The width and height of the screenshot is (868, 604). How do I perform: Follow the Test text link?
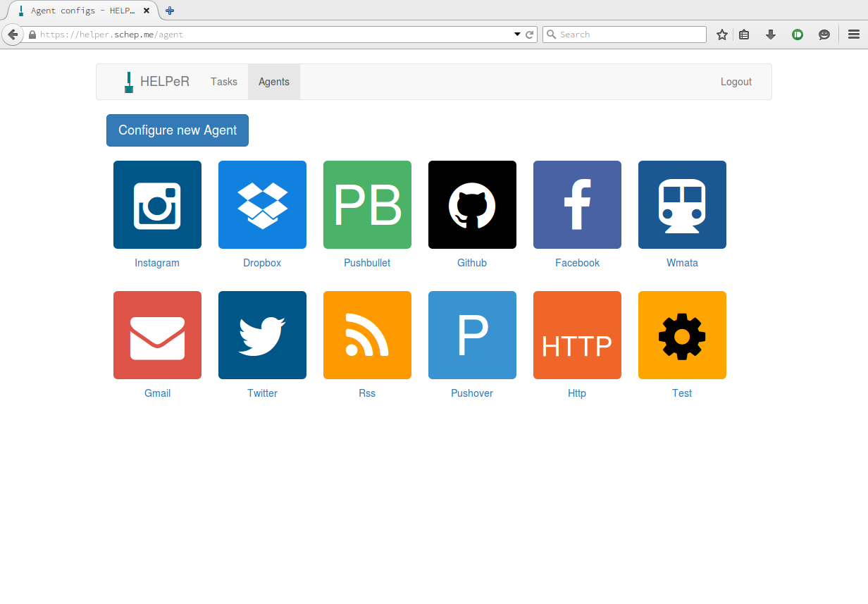coord(682,393)
